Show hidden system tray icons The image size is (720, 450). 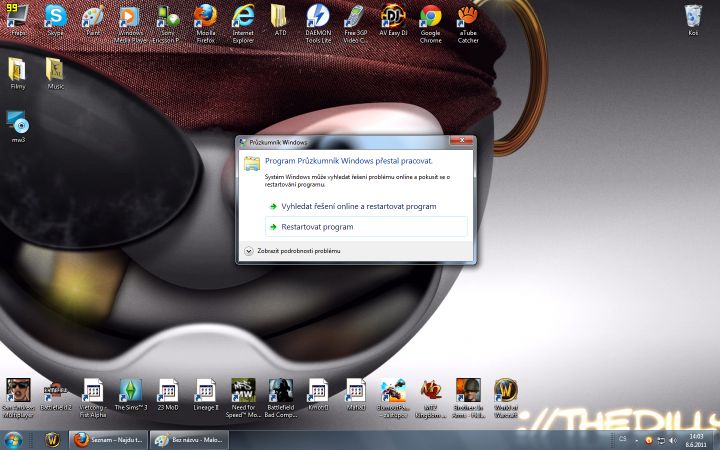[x=636, y=441]
